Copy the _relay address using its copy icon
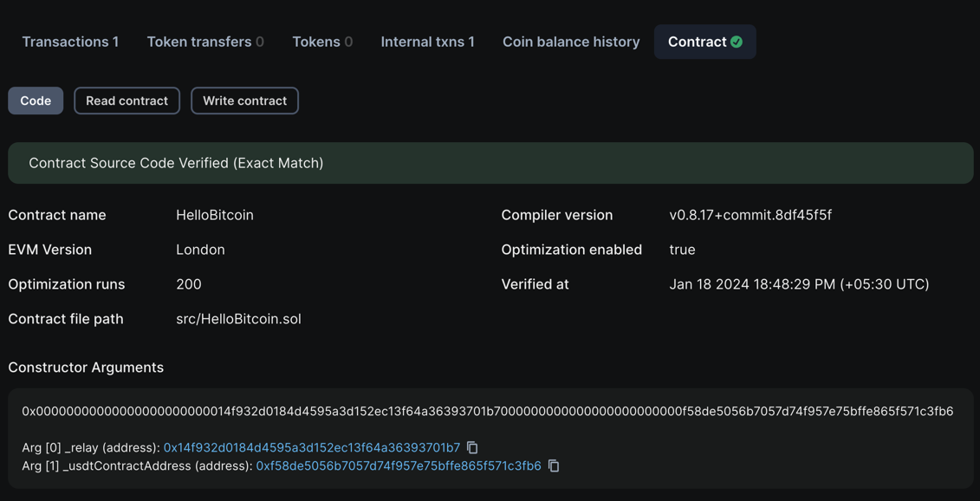The height and width of the screenshot is (501, 980). tap(471, 447)
